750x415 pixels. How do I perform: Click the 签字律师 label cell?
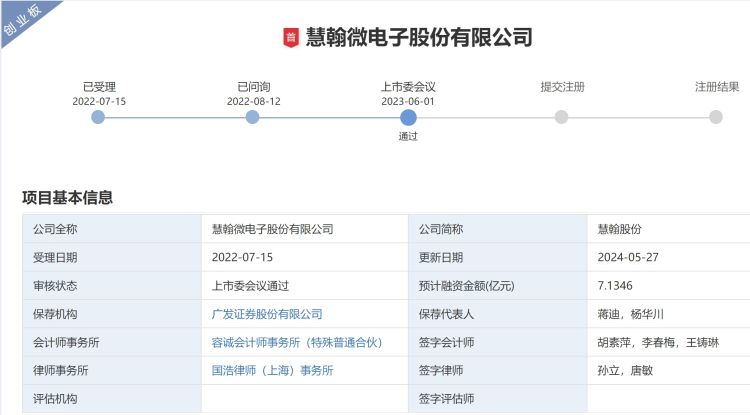[x=498, y=370]
